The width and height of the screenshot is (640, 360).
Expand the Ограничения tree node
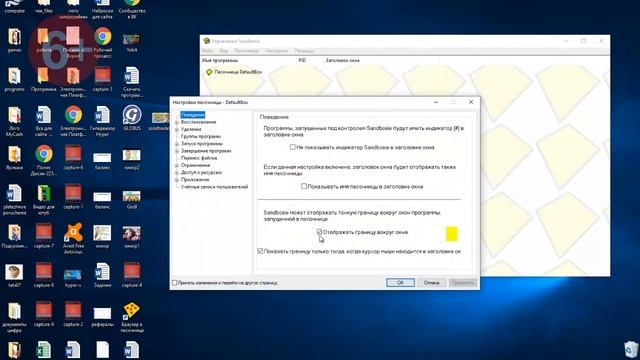(x=177, y=165)
